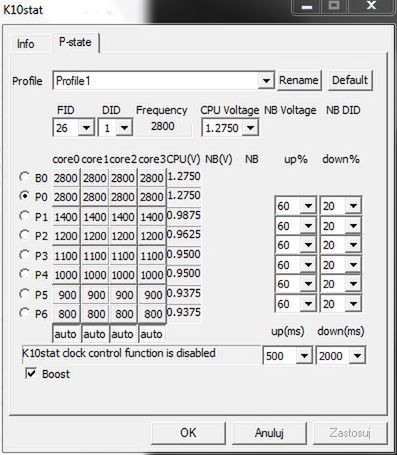Click P0 row core1 2800 cell
The width and height of the screenshot is (397, 455).
tap(95, 197)
